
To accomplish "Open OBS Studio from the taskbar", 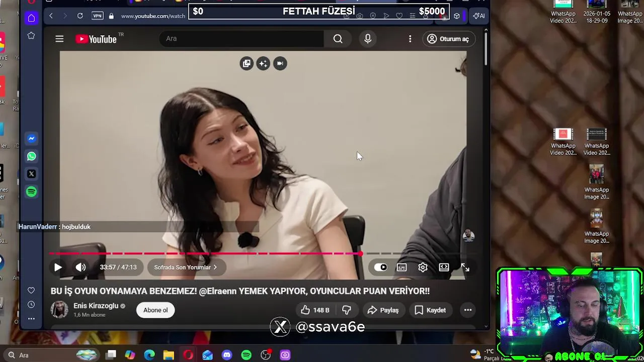I will [266, 355].
